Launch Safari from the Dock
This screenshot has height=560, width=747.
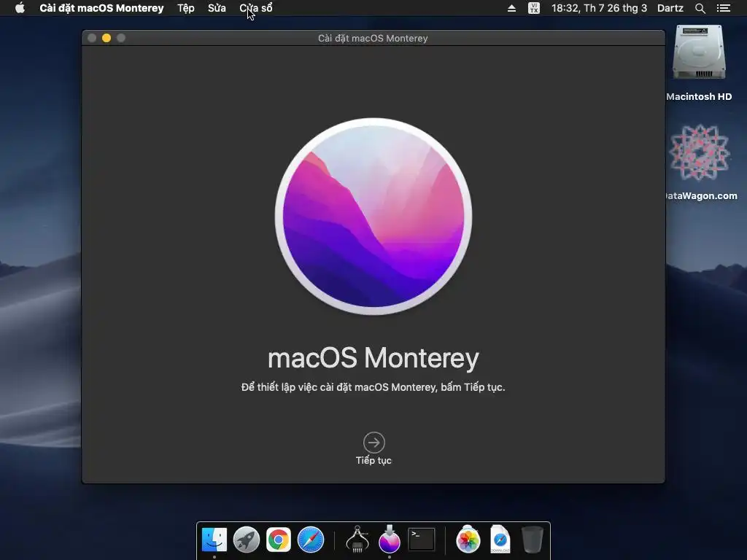tap(311, 540)
